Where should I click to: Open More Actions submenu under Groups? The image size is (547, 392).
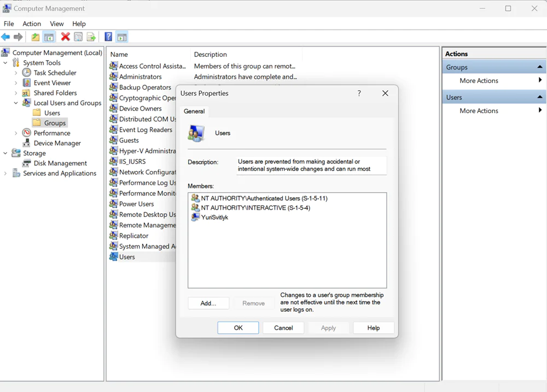point(494,80)
